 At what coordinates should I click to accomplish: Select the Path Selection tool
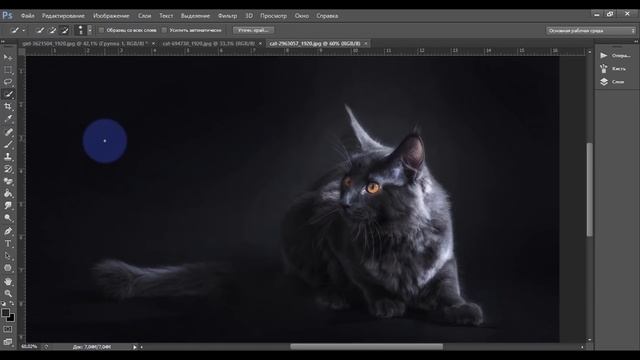coord(8,256)
